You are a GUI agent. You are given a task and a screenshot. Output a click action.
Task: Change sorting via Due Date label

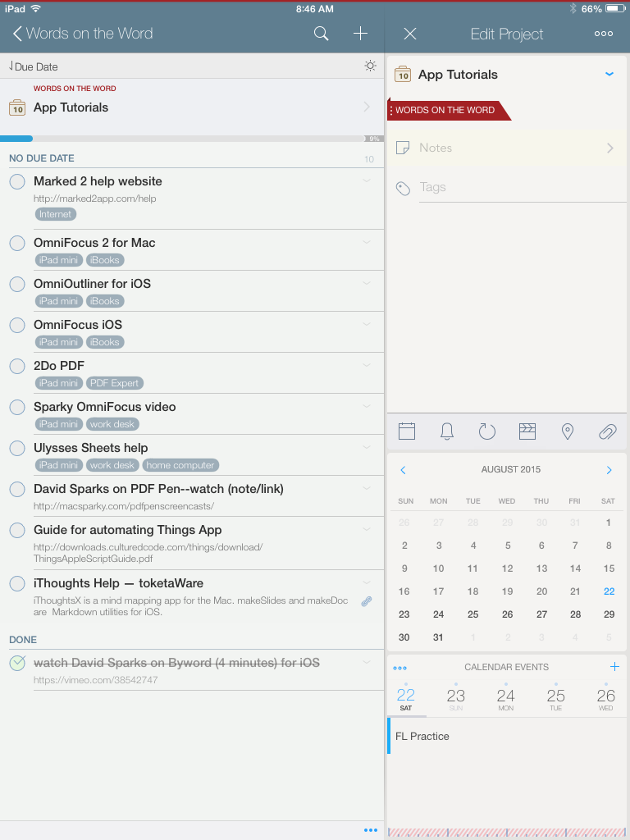[x=34, y=66]
